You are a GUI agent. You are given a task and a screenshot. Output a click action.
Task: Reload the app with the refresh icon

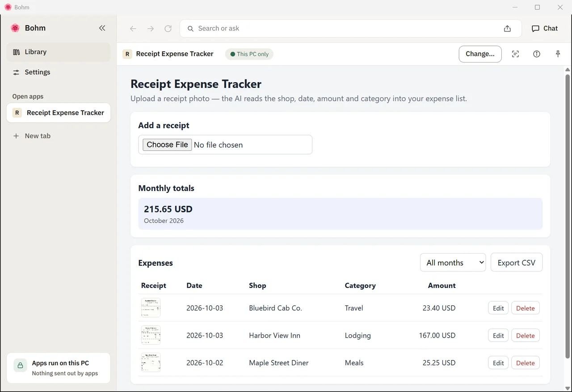click(168, 29)
